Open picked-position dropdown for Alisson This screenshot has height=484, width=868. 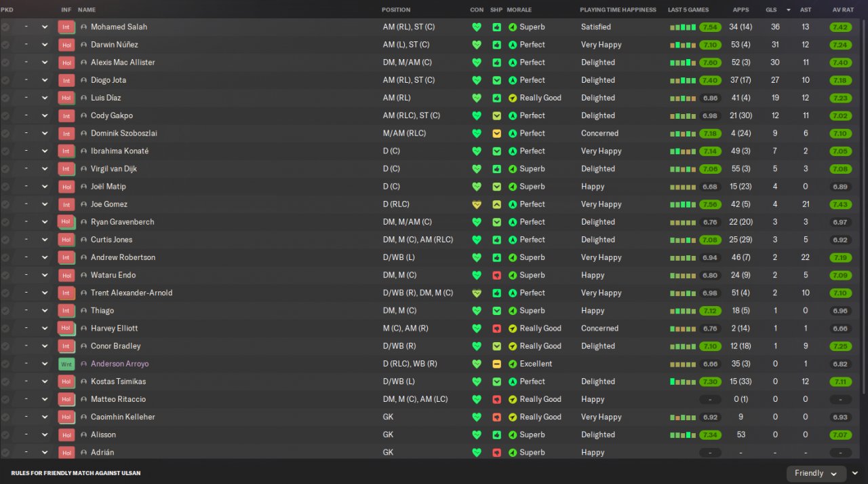tap(45, 435)
